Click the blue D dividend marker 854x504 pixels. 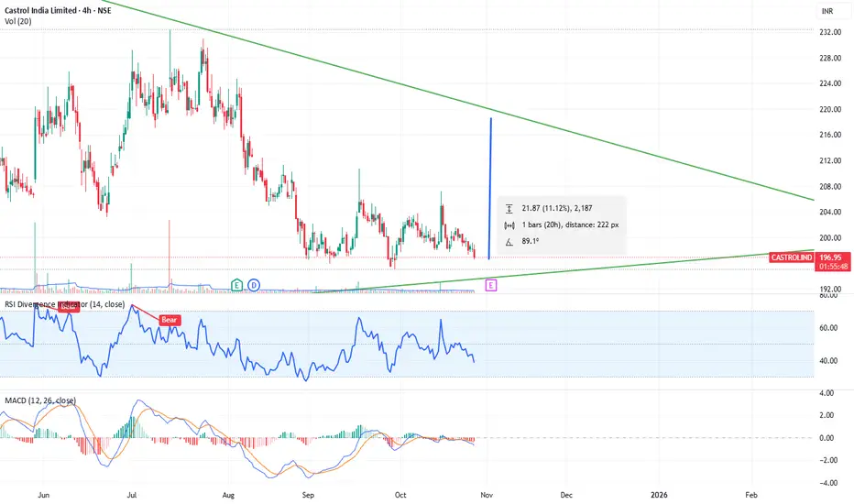pos(254,285)
